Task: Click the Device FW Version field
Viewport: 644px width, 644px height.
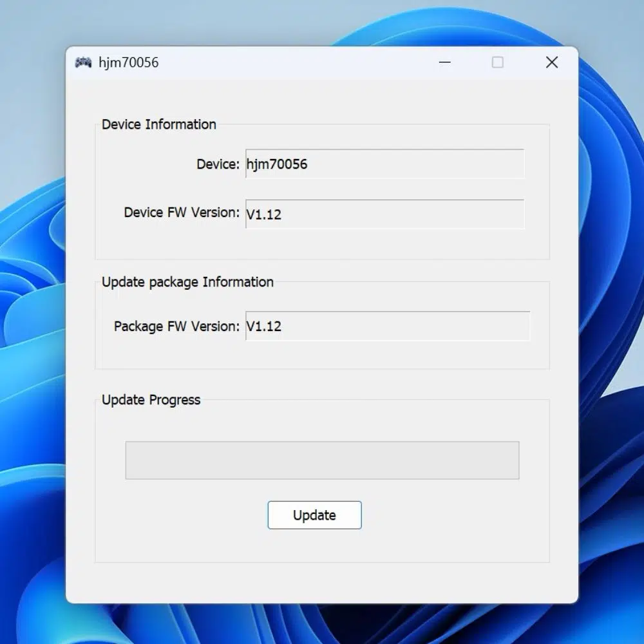Action: (x=385, y=214)
